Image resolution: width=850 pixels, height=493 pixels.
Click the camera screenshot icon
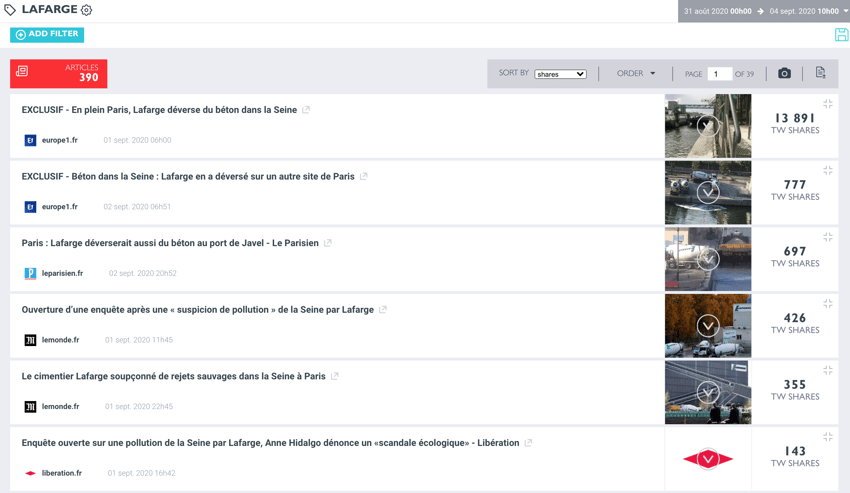(x=784, y=73)
